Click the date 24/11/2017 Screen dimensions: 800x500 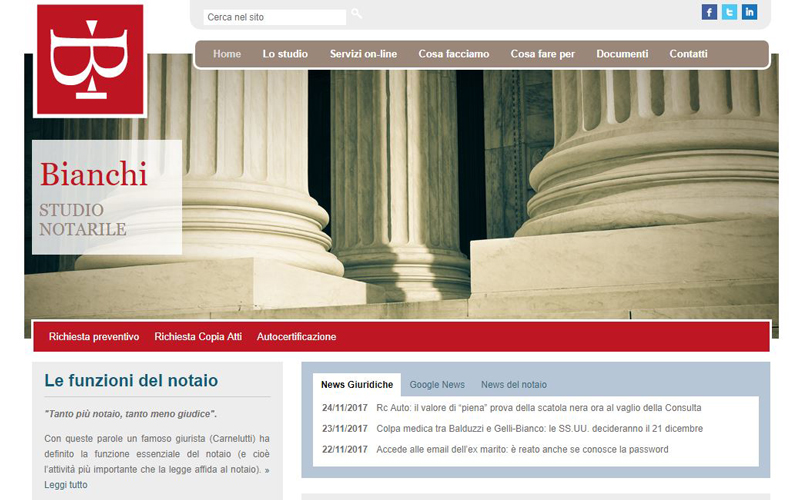point(345,408)
